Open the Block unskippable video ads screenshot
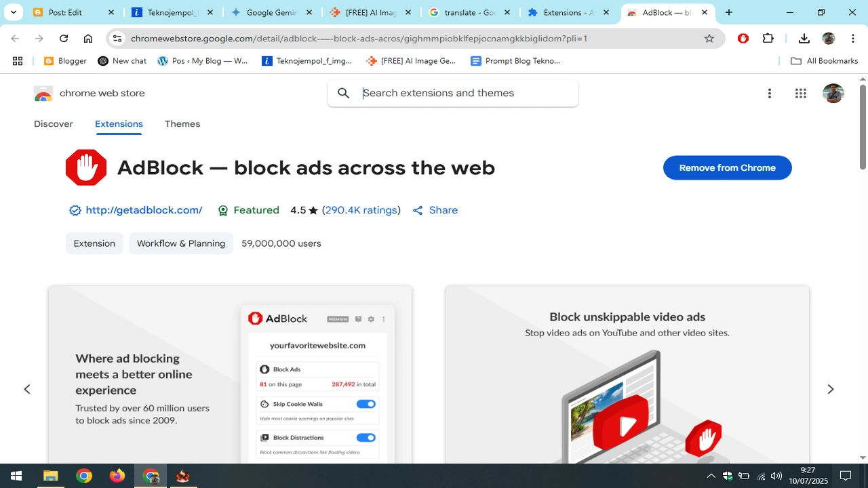 [x=627, y=375]
